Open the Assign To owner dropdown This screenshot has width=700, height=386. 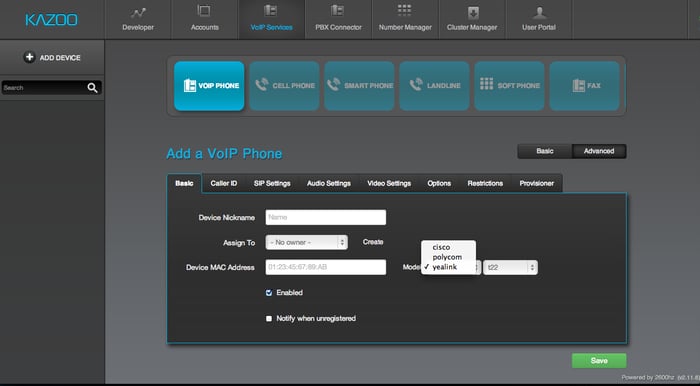tap(306, 242)
